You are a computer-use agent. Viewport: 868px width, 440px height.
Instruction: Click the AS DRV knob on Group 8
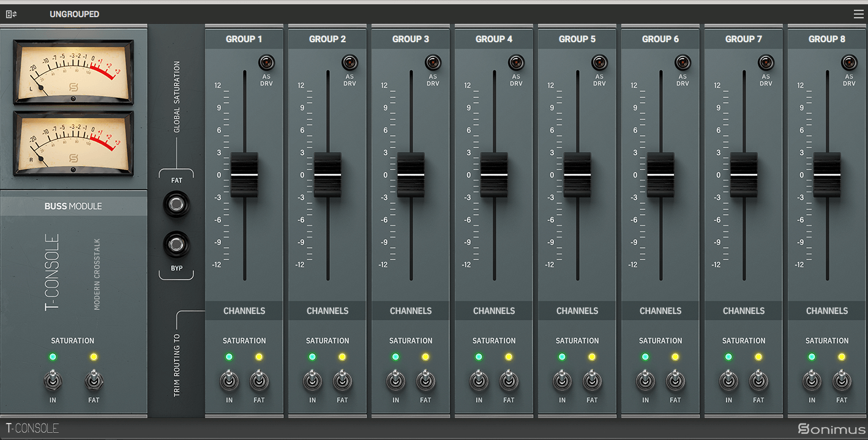pos(849,62)
